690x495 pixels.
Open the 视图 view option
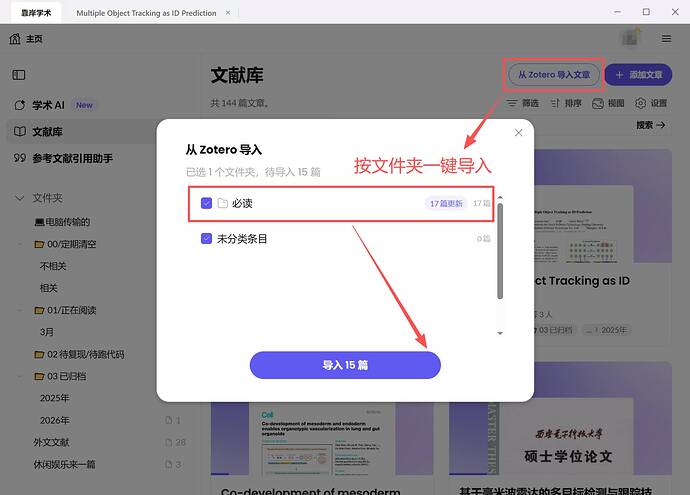point(609,103)
